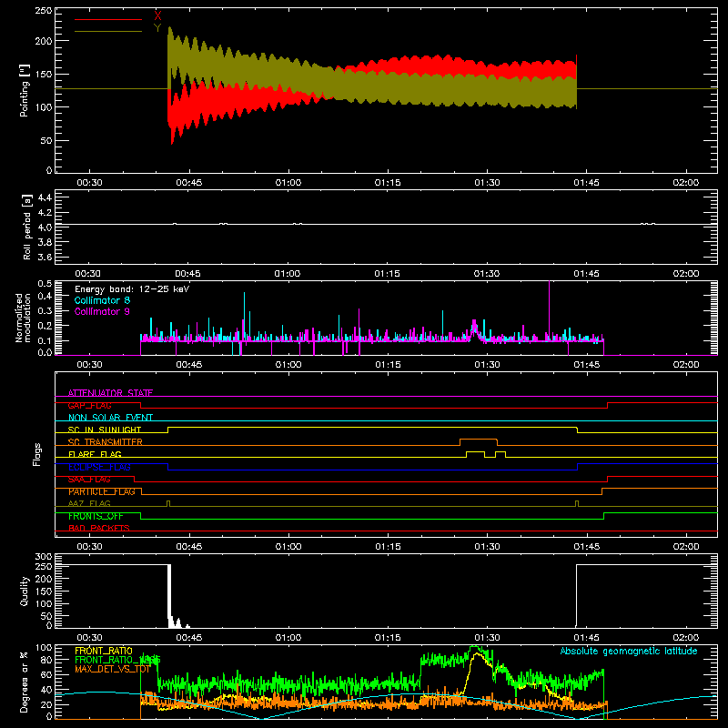The height and width of the screenshot is (728, 728).
Task: Click the ATTENUATOR_STATE flag label
Action: (110, 393)
